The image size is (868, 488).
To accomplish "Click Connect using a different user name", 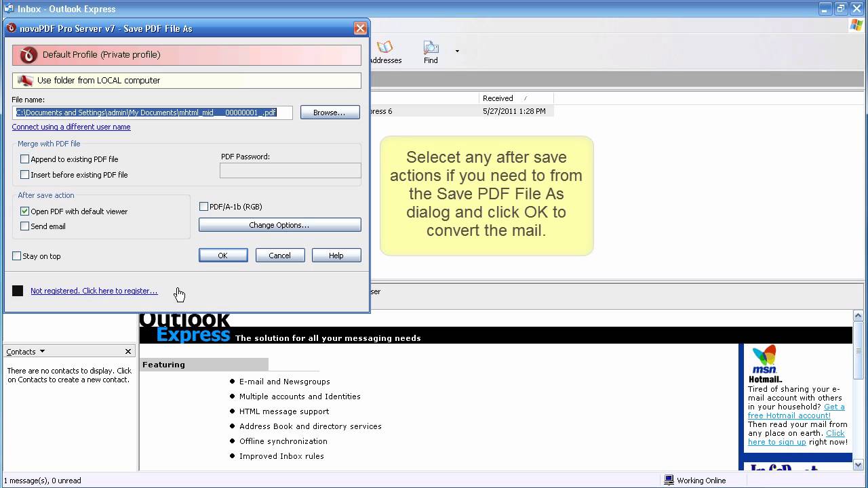I will (x=71, y=127).
